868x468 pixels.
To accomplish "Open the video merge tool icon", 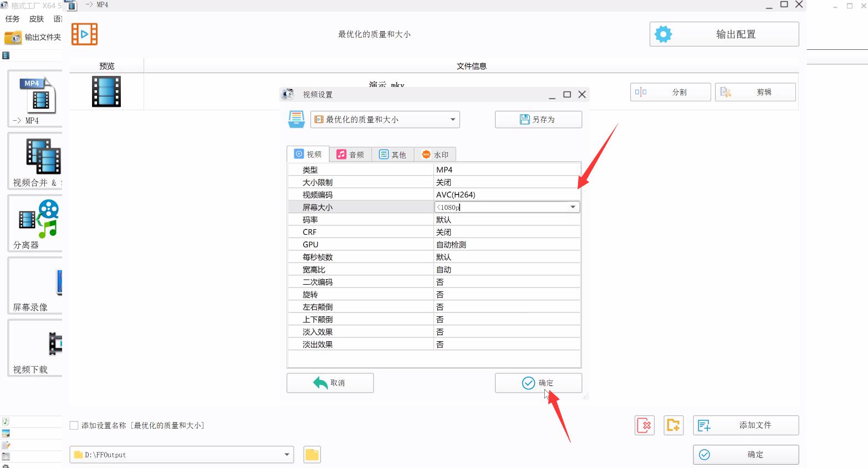I will (x=43, y=156).
